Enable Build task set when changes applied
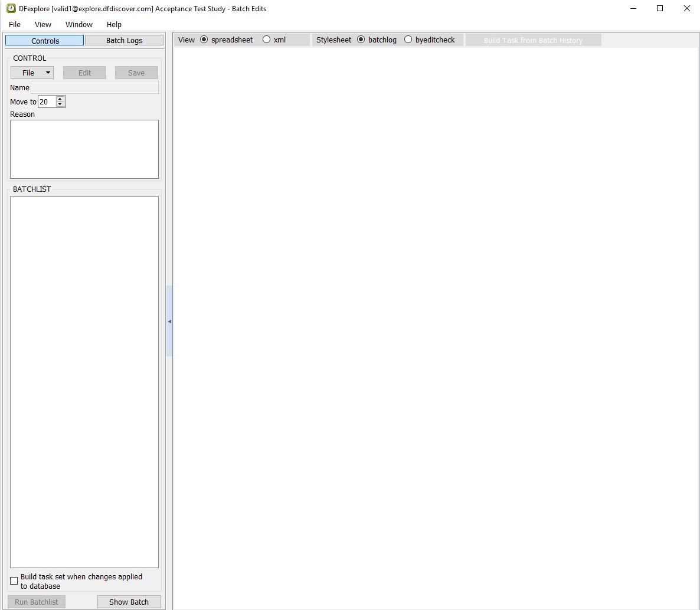Viewport: 700px width, 610px height. pyautogui.click(x=14, y=581)
